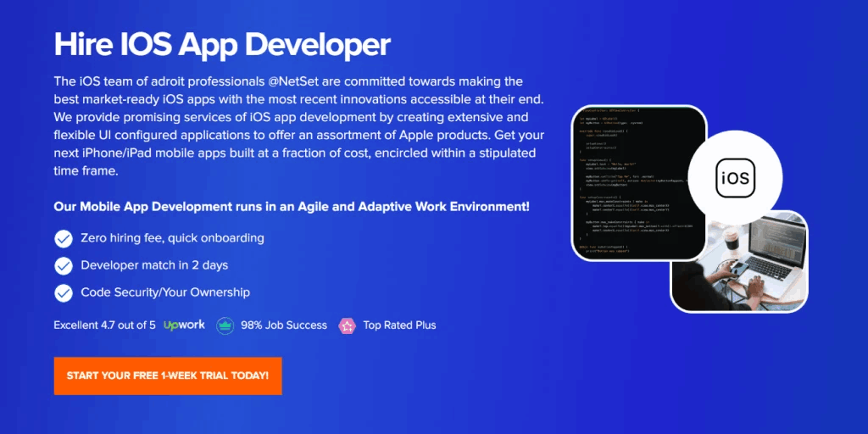Click checkmark icon beside Developer match in 2 days
The image size is (868, 434).
64,265
